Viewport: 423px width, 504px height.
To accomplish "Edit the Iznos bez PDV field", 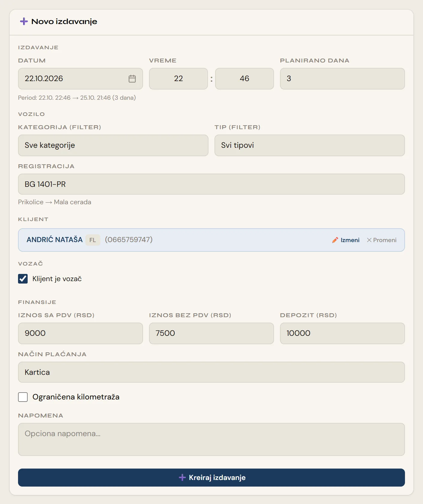I will point(211,333).
